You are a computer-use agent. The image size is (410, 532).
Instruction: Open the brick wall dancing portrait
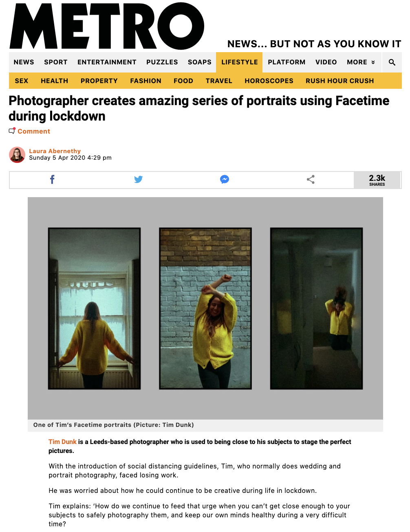click(x=205, y=308)
